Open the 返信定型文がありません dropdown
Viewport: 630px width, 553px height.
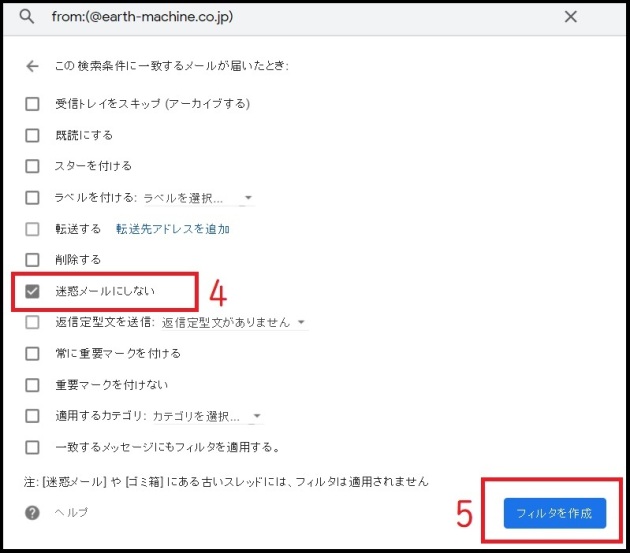234,322
